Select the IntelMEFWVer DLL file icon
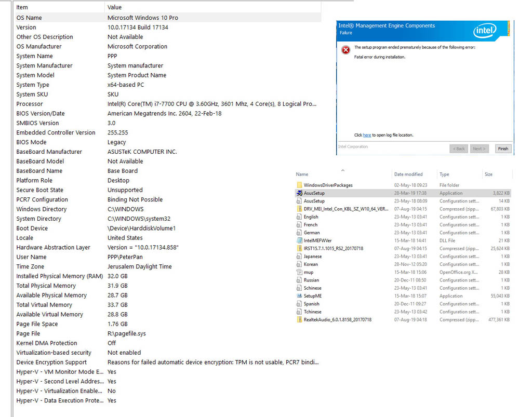The height and width of the screenshot is (417, 532). [299, 240]
